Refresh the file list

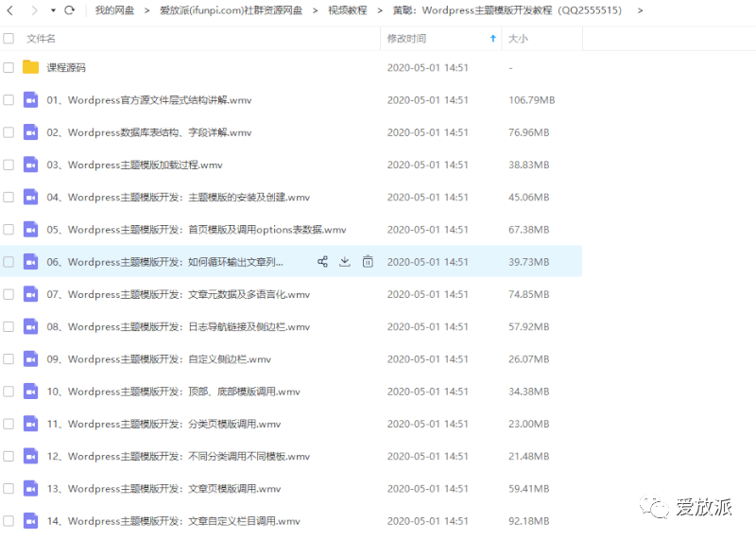click(x=69, y=10)
